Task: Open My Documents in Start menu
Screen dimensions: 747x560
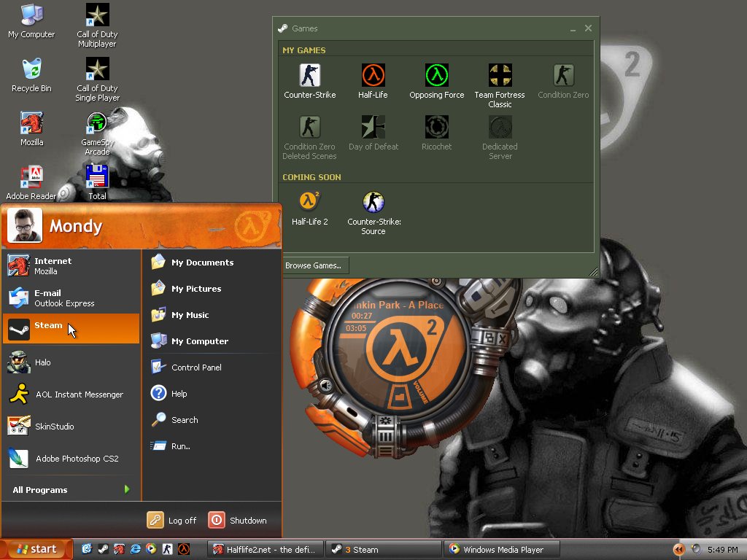Action: [212, 262]
